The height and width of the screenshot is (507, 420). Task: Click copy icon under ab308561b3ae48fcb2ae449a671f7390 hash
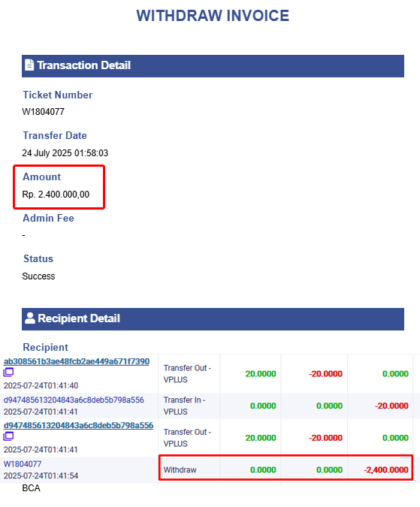pos(8,372)
